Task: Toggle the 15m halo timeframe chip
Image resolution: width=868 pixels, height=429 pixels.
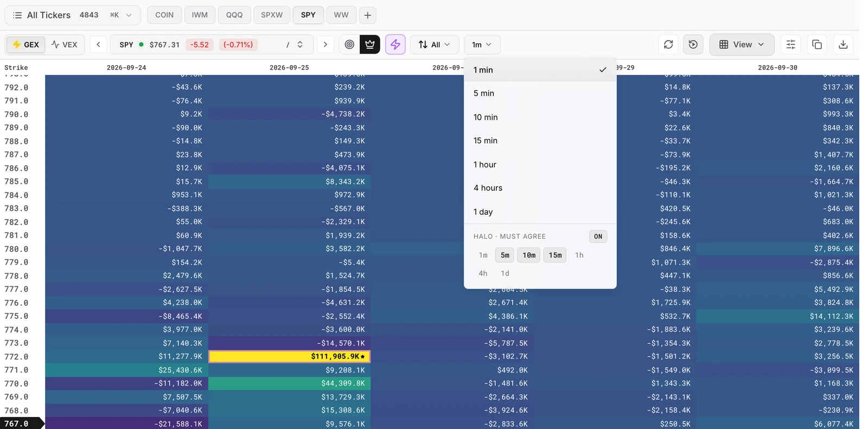Action: [x=555, y=255]
